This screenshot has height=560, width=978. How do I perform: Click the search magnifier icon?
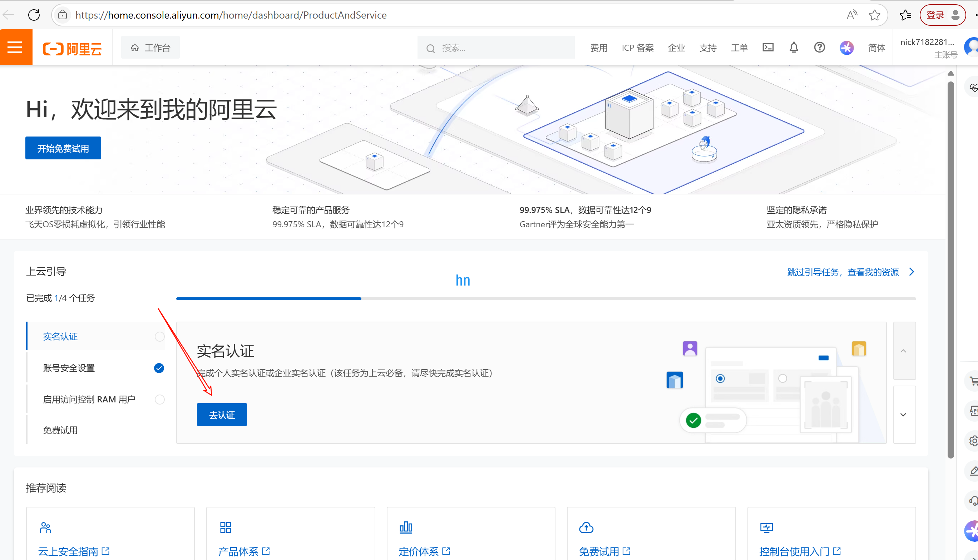click(430, 48)
